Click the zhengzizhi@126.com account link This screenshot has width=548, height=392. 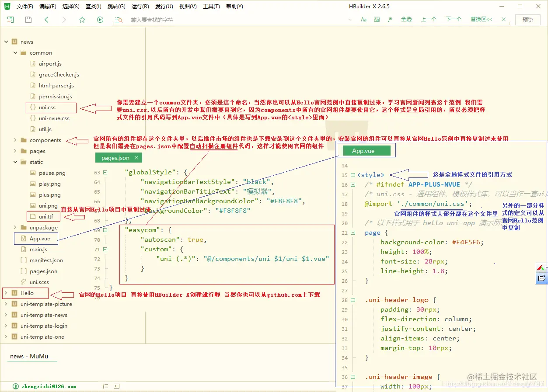coord(48,386)
